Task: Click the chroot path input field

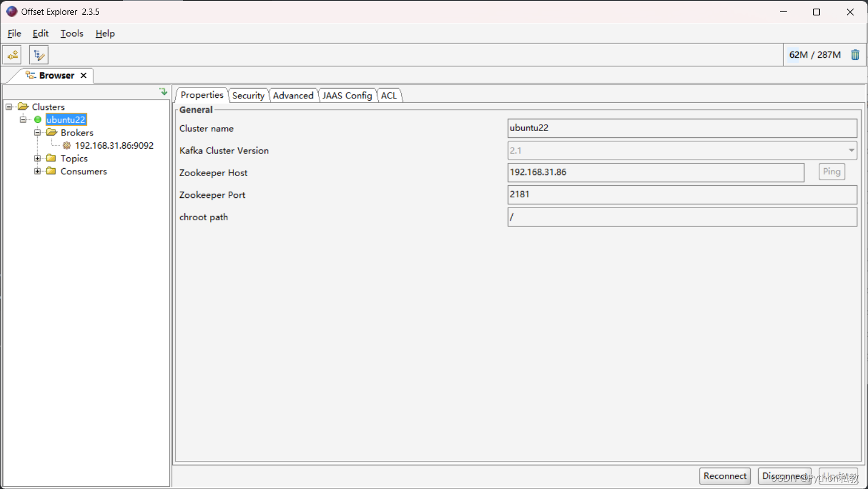Action: [x=682, y=217]
